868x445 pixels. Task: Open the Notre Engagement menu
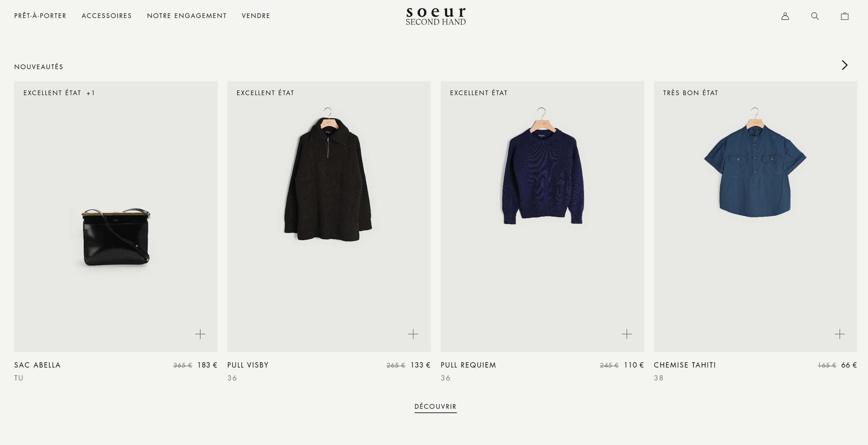187,16
